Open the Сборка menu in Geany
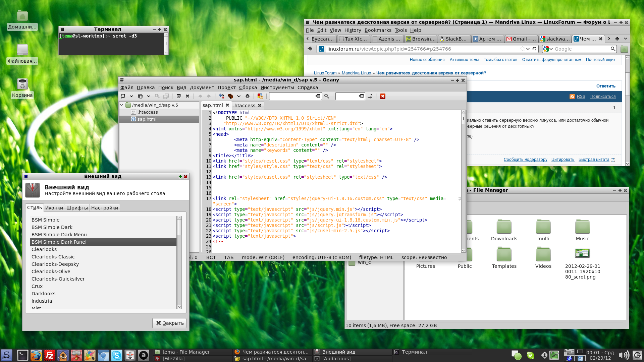The width and height of the screenshot is (644, 362). 248,87
